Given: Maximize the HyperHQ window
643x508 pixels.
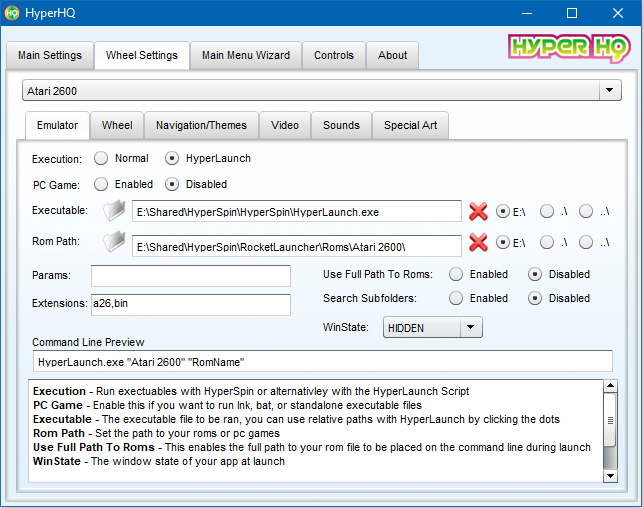Looking at the screenshot, I should [x=572, y=13].
